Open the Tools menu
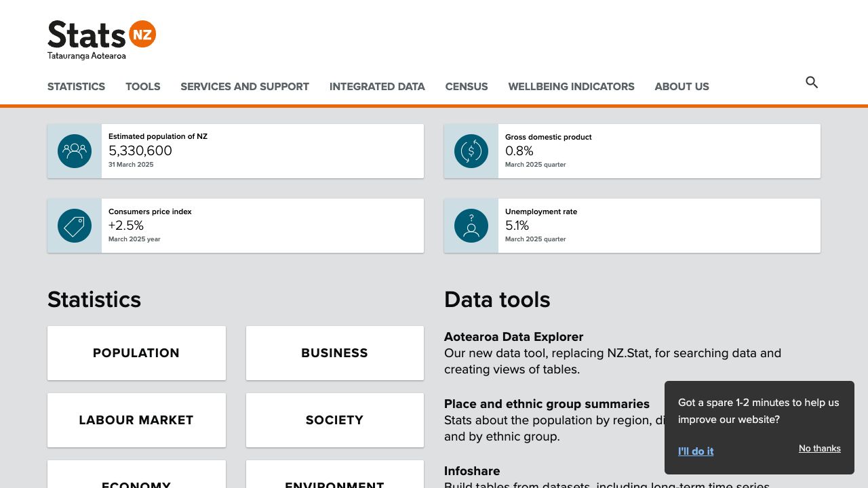Image resolution: width=868 pixels, height=488 pixels. click(143, 87)
